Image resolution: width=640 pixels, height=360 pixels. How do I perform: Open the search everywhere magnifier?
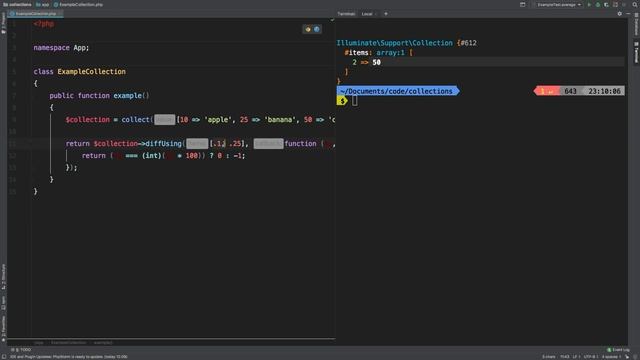pyautogui.click(x=635, y=4)
